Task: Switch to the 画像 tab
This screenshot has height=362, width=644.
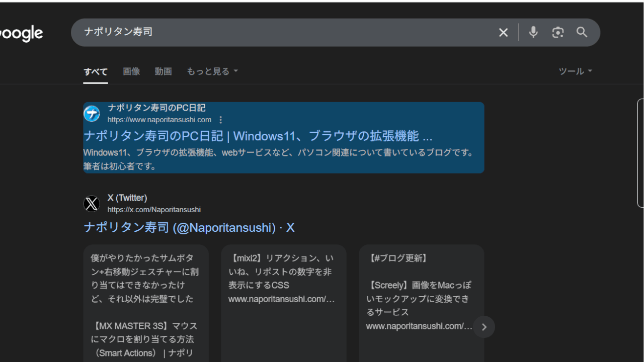Action: 131,71
